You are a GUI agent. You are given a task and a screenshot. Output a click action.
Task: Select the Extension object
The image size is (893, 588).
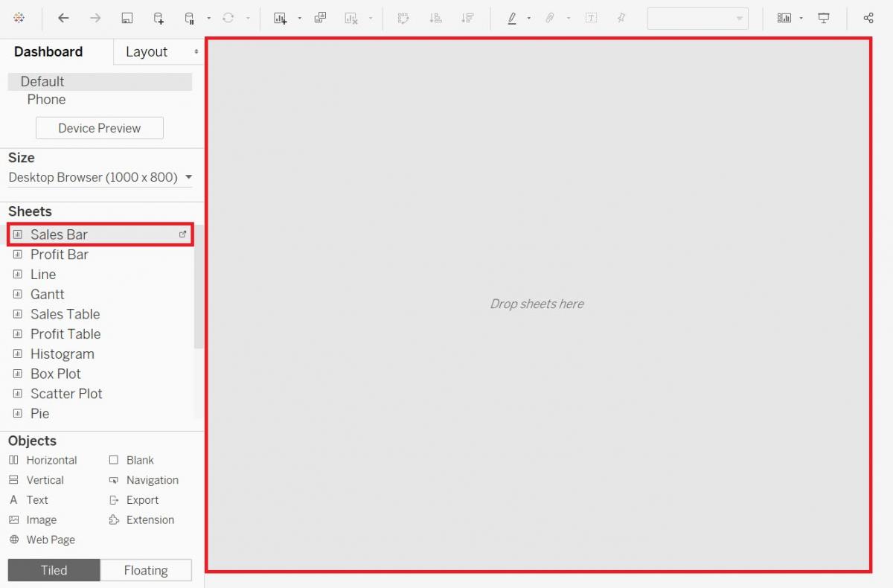pyautogui.click(x=141, y=520)
